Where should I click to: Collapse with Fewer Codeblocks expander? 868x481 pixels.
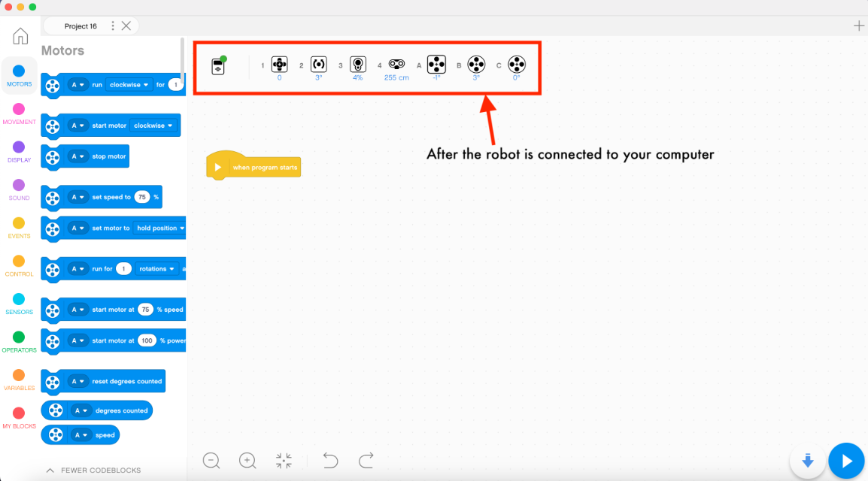(x=93, y=470)
